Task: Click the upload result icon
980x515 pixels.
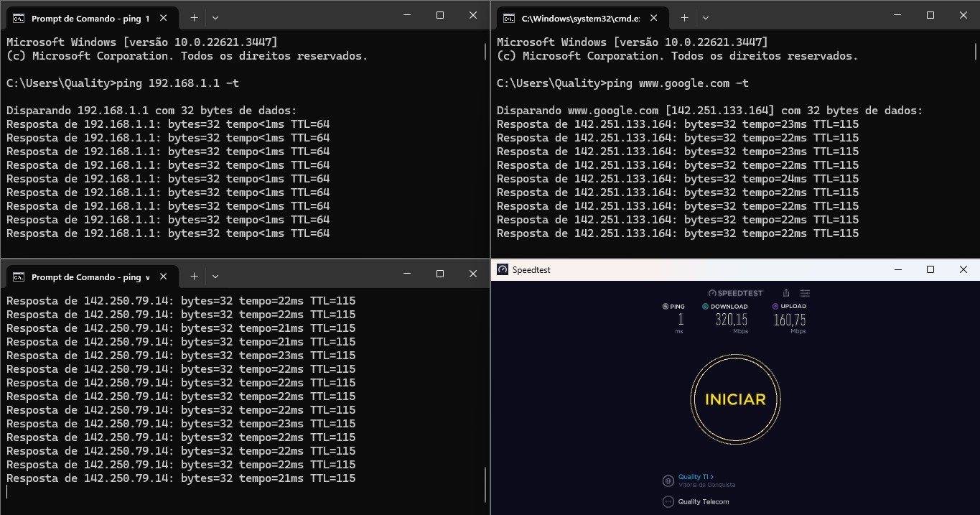Action: click(x=775, y=307)
